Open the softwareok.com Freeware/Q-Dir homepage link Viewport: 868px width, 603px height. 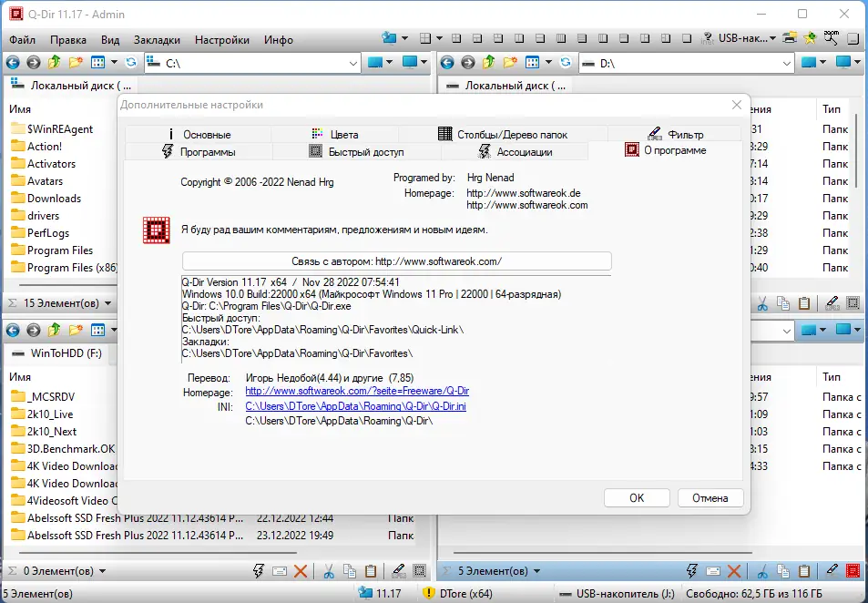click(357, 391)
